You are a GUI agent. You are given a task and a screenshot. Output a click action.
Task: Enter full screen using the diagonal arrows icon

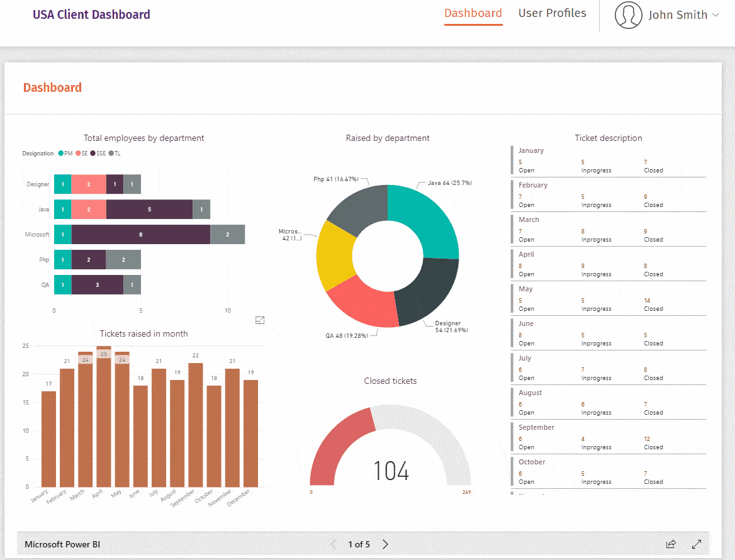pos(697,544)
